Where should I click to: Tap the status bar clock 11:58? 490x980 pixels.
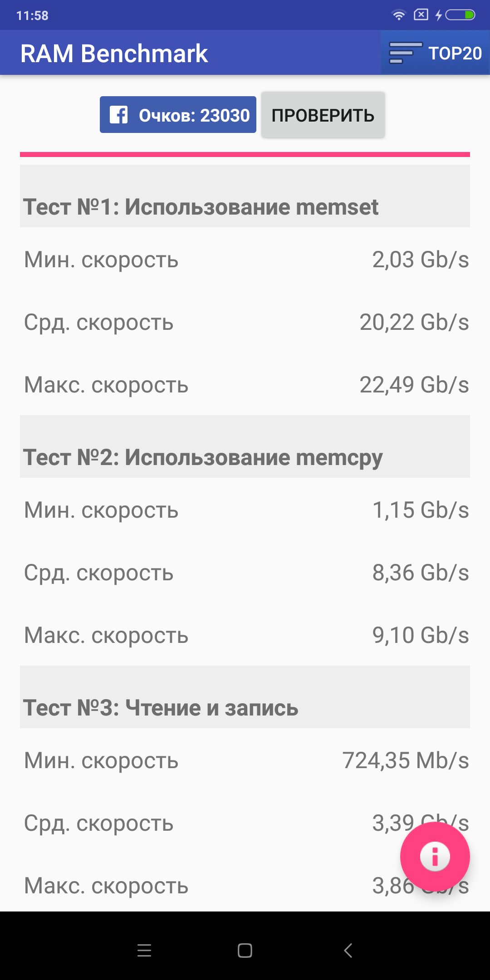click(32, 15)
